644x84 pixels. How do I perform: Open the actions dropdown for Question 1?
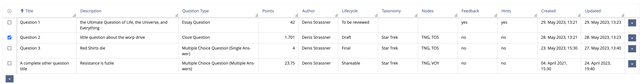click(632, 23)
